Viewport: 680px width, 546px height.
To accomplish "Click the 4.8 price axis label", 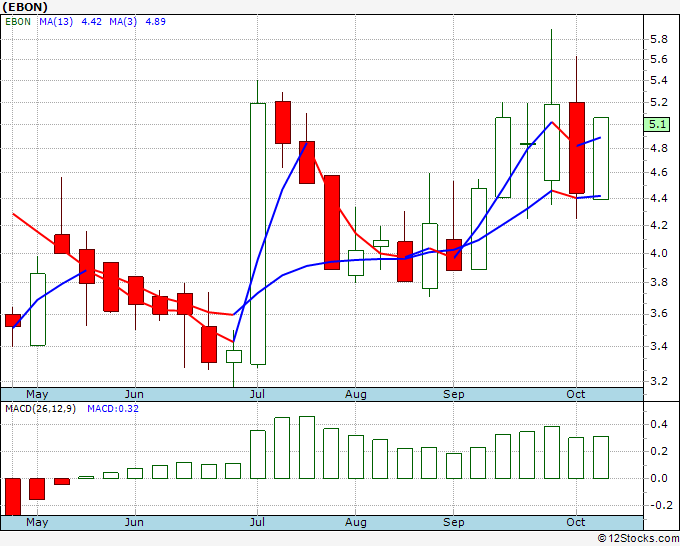I will (x=659, y=148).
